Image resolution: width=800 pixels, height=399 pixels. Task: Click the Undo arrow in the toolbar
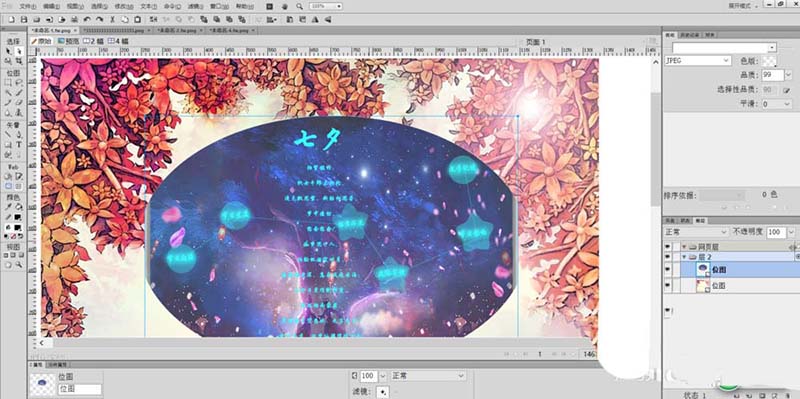(x=87, y=19)
